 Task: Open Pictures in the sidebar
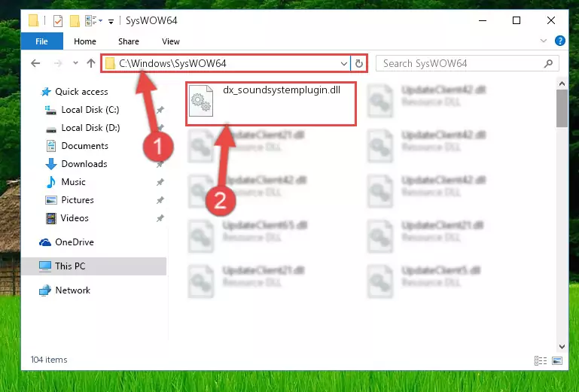point(78,200)
